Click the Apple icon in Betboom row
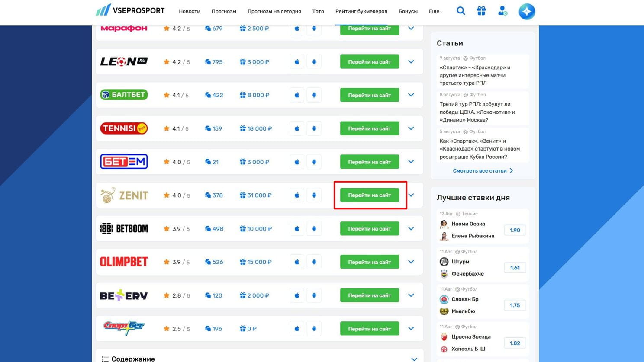Viewport: 644px width, 362px height. point(297,229)
